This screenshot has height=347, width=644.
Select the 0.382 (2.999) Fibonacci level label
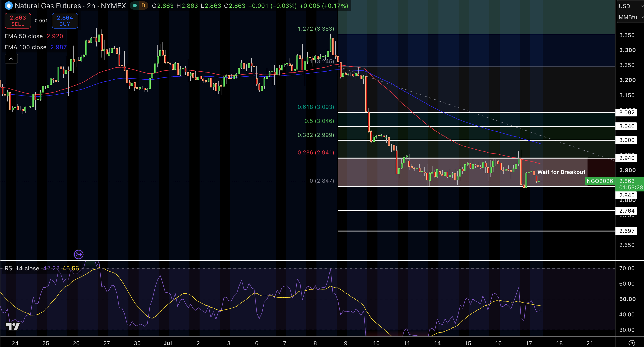316,135
